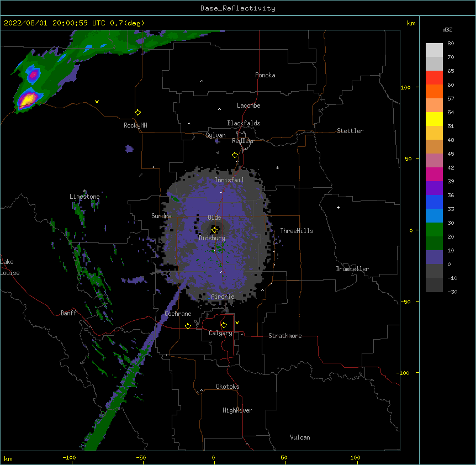The width and height of the screenshot is (476, 465).
Task: Click the Calgary city label
Action: pyautogui.click(x=220, y=333)
